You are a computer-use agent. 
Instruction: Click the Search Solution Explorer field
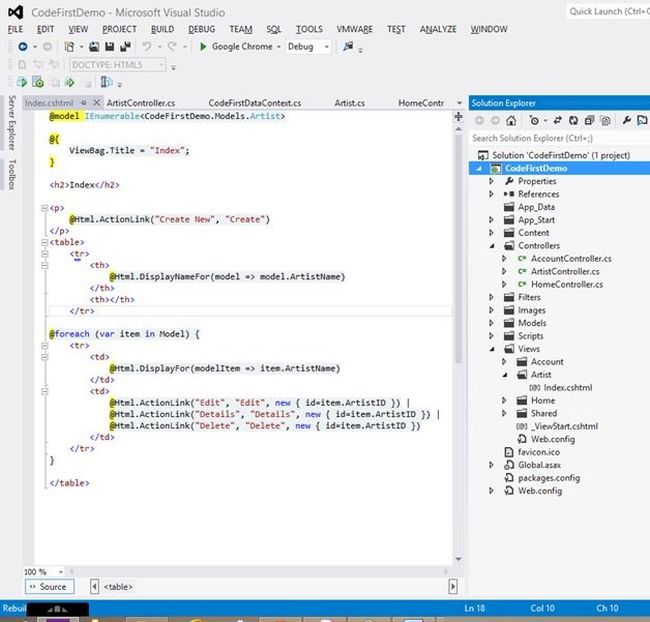(x=555, y=138)
